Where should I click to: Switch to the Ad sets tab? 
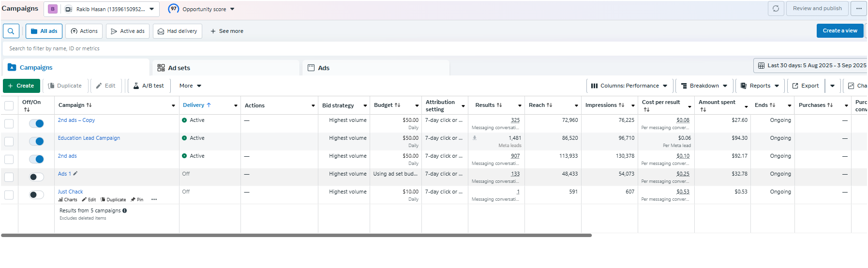pos(179,68)
